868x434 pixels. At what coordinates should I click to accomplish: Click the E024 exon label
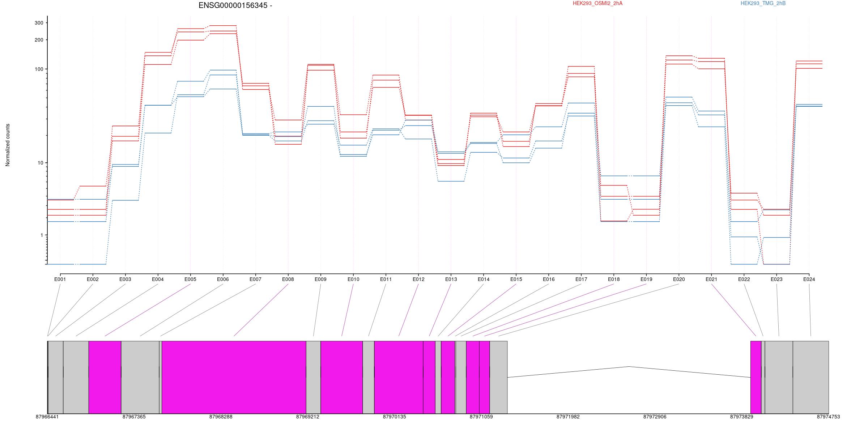pyautogui.click(x=809, y=279)
